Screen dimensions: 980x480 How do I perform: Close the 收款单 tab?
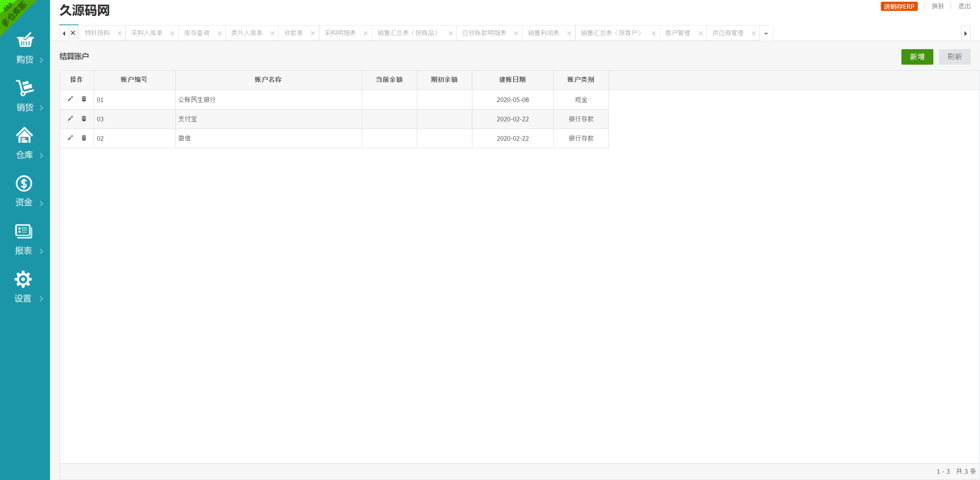tap(313, 33)
